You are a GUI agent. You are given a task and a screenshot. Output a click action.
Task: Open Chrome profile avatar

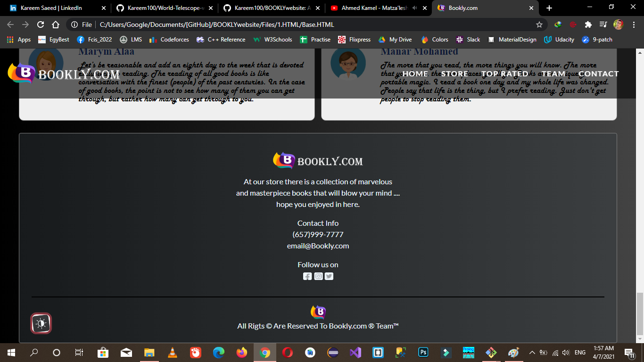618,25
